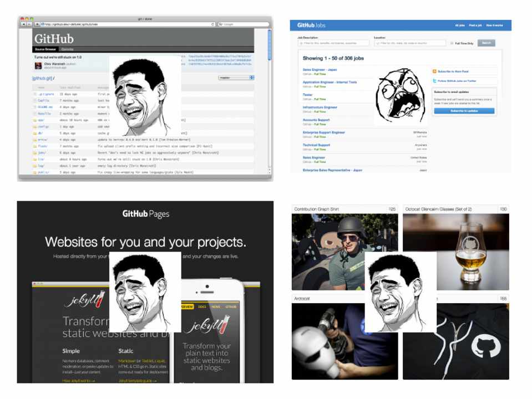Click the GitHub Jobs logo in header
532x399 pixels.
(x=311, y=25)
